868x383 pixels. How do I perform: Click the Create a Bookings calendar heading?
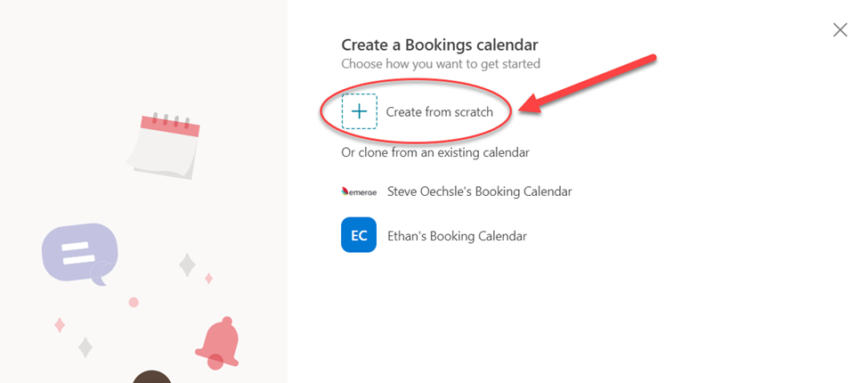[x=440, y=45]
